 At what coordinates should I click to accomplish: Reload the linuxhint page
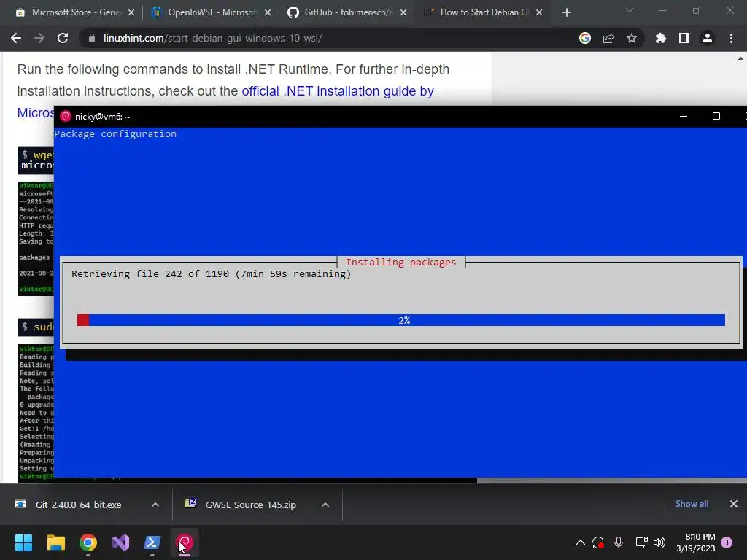click(63, 38)
